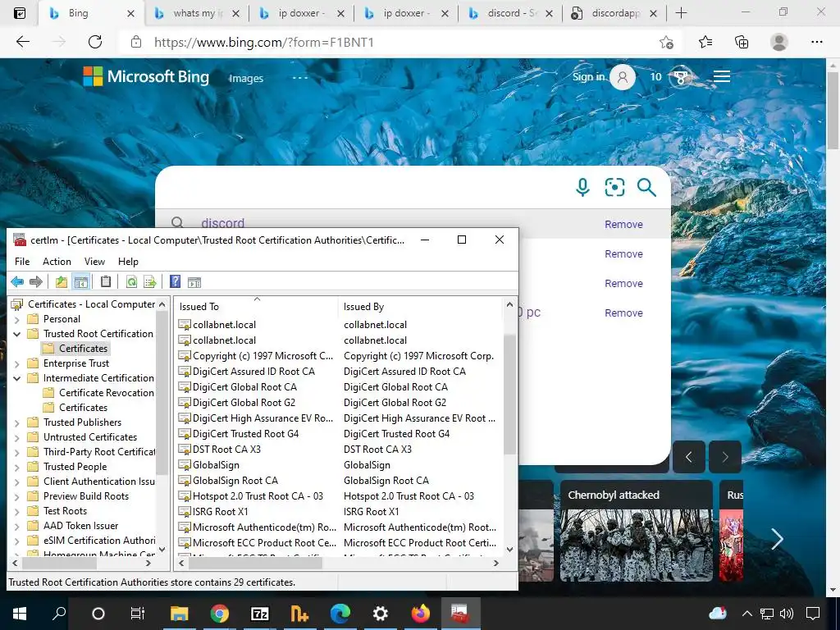Image resolution: width=840 pixels, height=630 pixels.
Task: Add this page to favorites star
Action: [666, 43]
